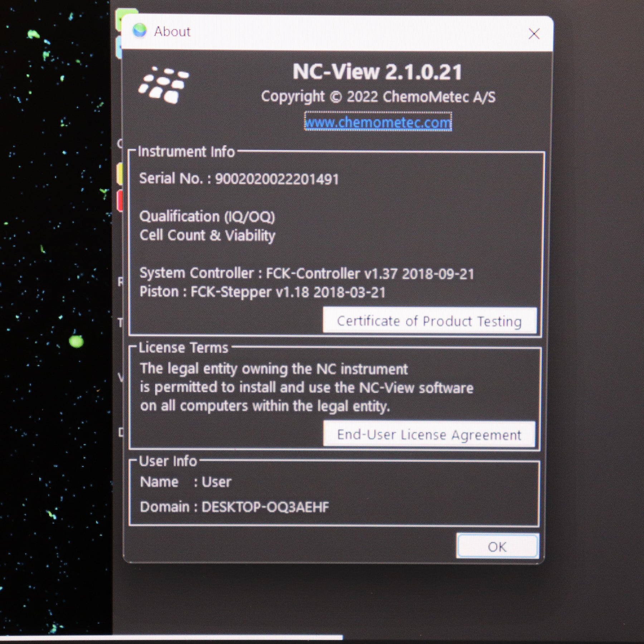Screen dimensions: 644x644
Task: Close the About dialog with the X
Action: [534, 34]
